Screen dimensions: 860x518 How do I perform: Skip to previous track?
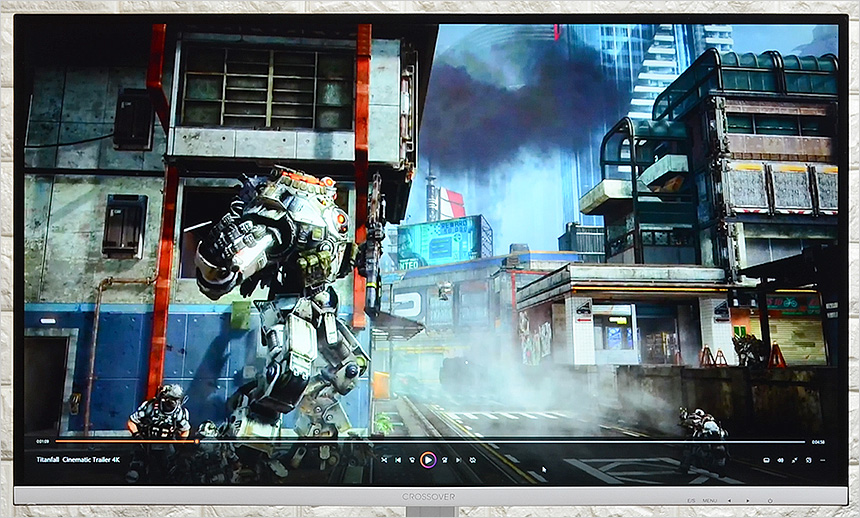click(x=397, y=460)
